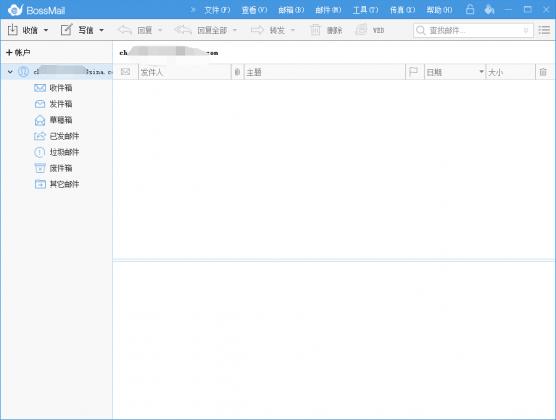This screenshot has height=420, width=556.
Task: Open the 工具(T) menu
Action: pos(366,10)
